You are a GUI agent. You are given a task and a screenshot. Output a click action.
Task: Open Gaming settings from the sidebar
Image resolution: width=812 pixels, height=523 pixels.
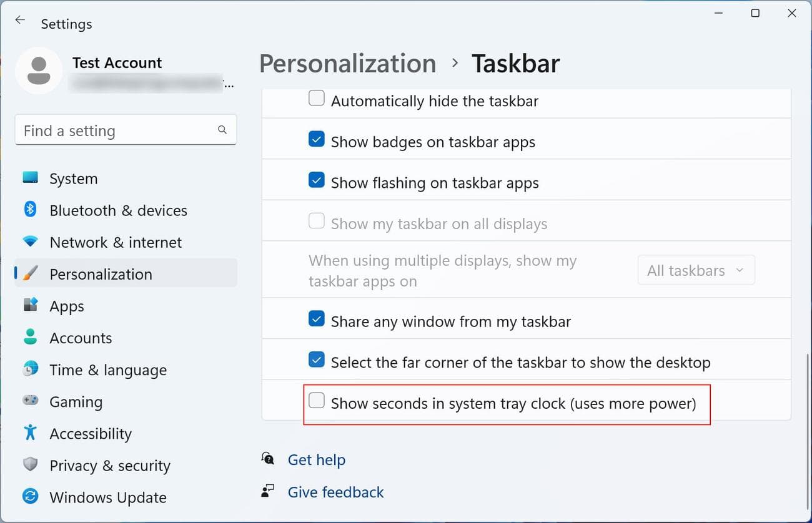[x=30, y=401]
